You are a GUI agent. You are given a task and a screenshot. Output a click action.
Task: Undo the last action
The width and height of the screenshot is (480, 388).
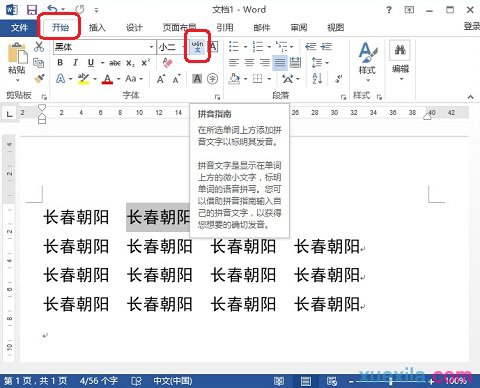(x=52, y=9)
